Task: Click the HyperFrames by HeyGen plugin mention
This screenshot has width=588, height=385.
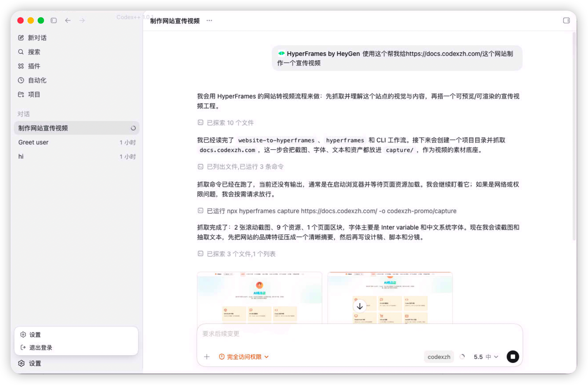Action: pos(319,54)
